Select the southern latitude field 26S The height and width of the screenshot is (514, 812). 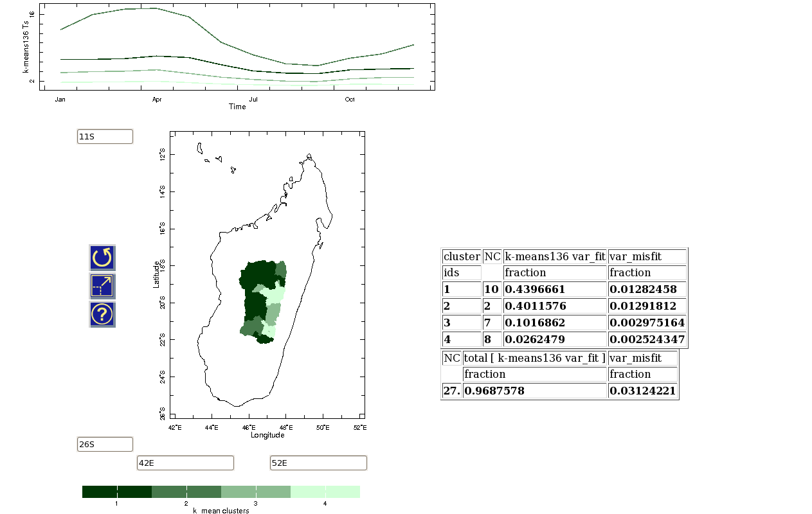pos(105,444)
